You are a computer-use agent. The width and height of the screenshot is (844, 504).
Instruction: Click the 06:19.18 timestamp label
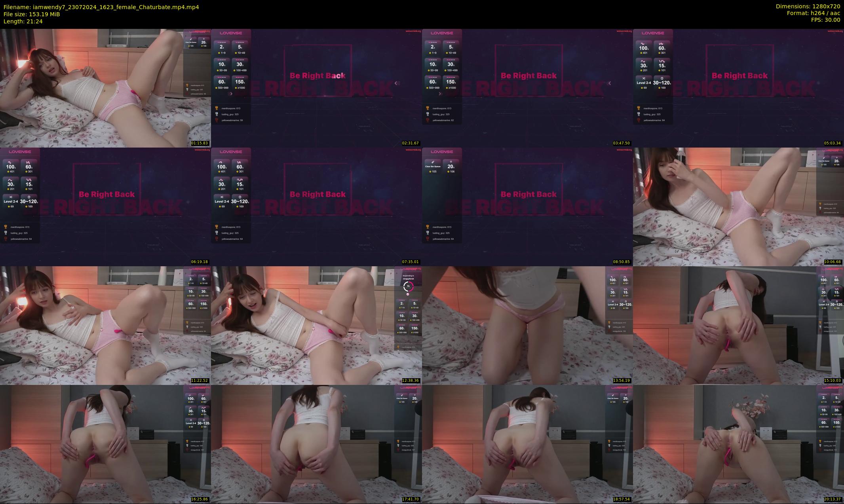click(199, 262)
